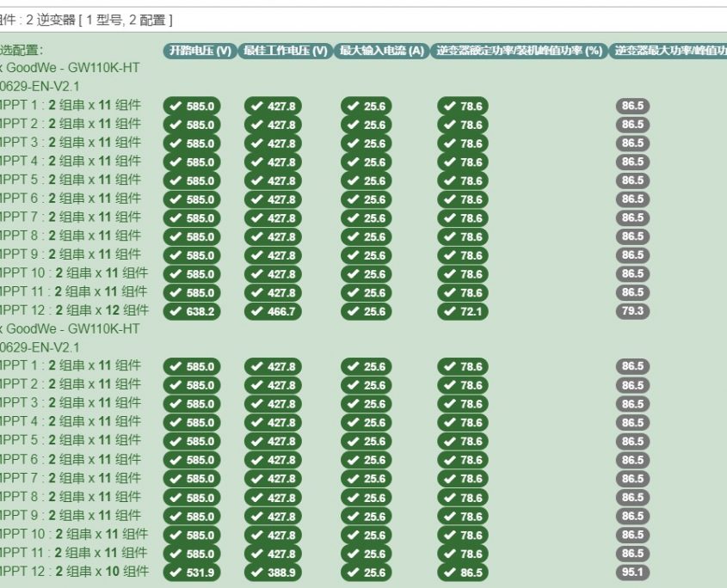
Task: Select first inverter's MPPT 1 row label
Action: 71,105
